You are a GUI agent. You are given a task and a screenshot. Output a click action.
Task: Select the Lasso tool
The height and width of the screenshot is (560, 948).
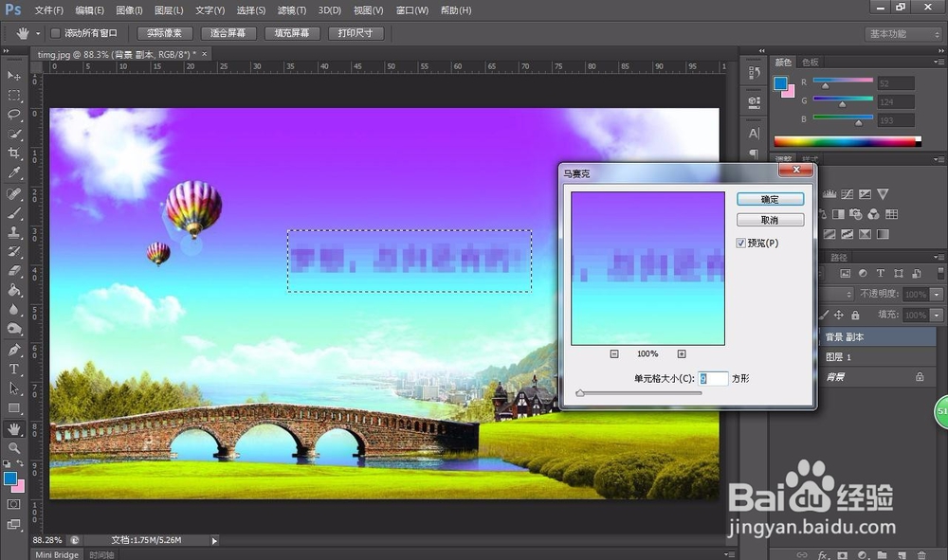[14, 114]
